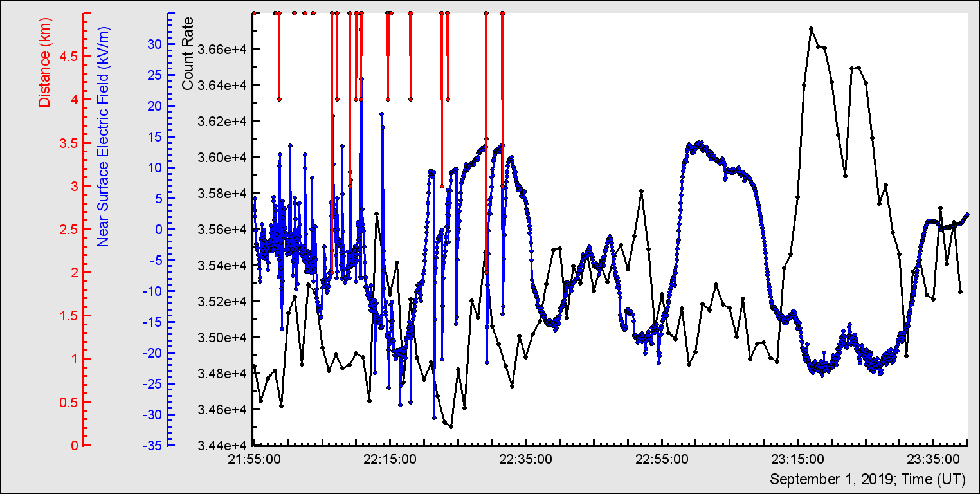Click the 3.64e+4 count rate tick label
The width and height of the screenshot is (980, 494).
(221, 86)
